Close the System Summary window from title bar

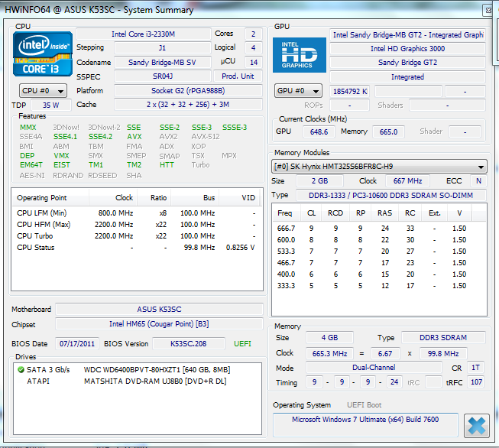point(488,10)
